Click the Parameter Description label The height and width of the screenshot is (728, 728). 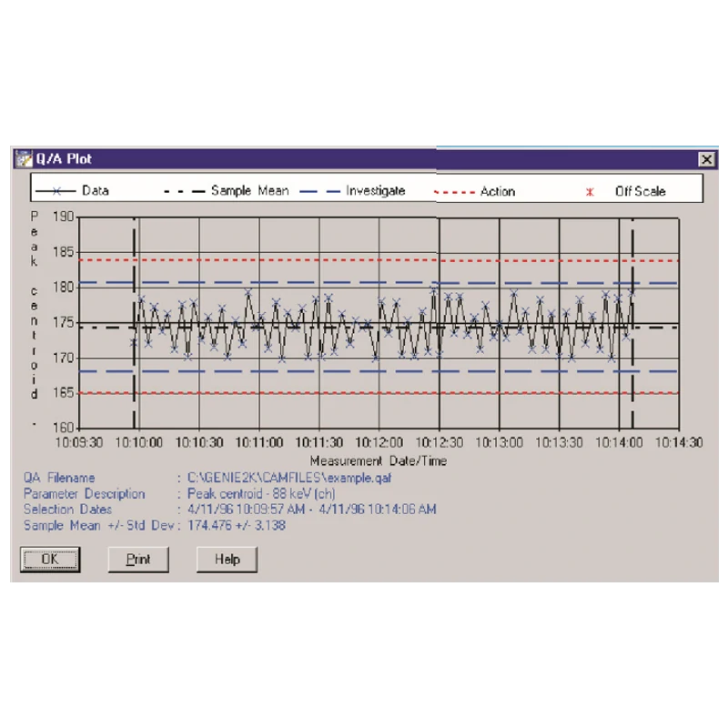[x=84, y=493]
